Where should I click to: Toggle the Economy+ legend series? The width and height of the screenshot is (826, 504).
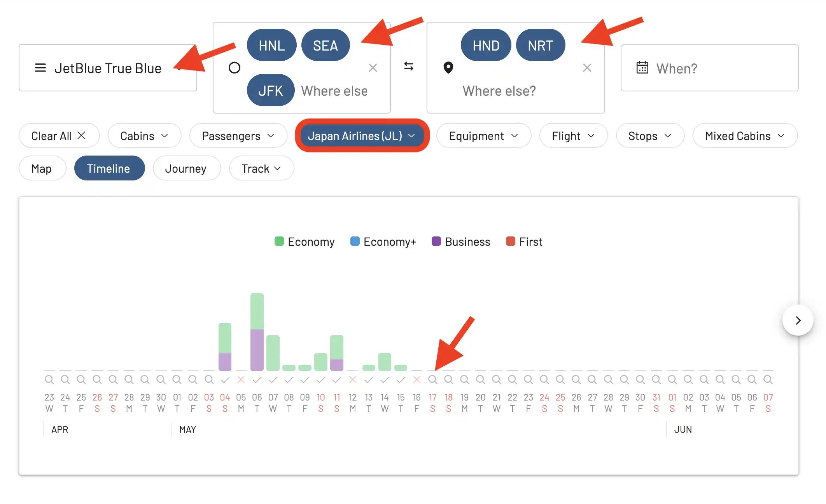[383, 241]
